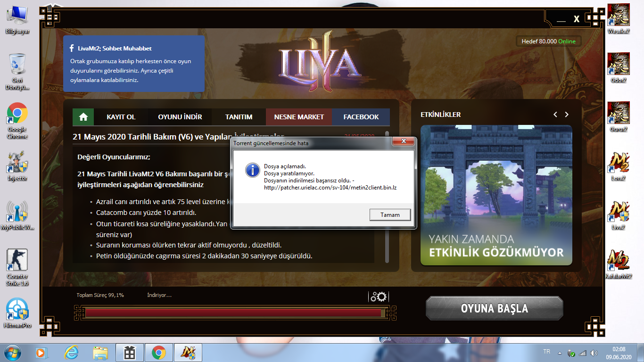This screenshot has height=362, width=644.
Task: Select the Liva2 desktop shortcut
Action: 619,215
